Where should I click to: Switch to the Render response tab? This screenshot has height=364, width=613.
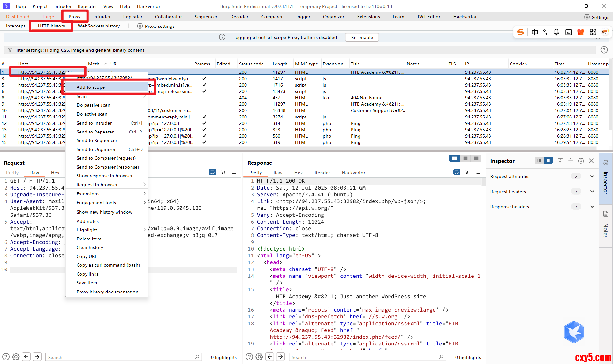click(322, 173)
